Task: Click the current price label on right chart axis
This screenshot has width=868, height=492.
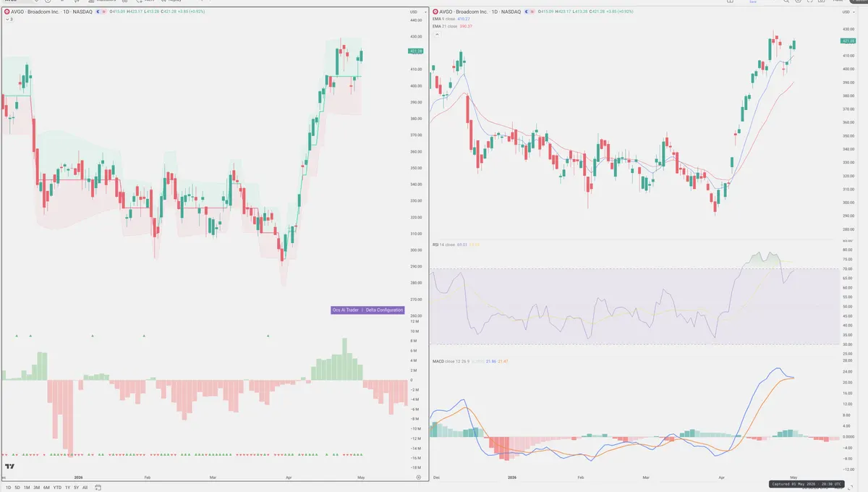Action: pos(848,41)
